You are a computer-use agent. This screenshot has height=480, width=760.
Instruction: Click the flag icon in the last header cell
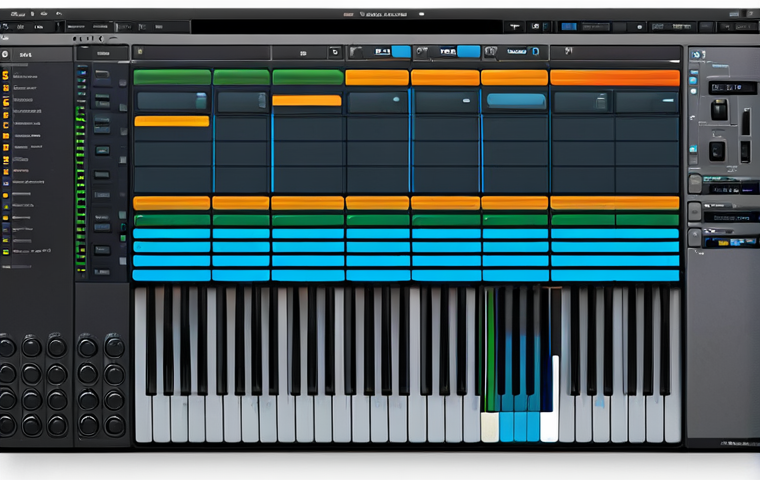pyautogui.click(x=568, y=50)
